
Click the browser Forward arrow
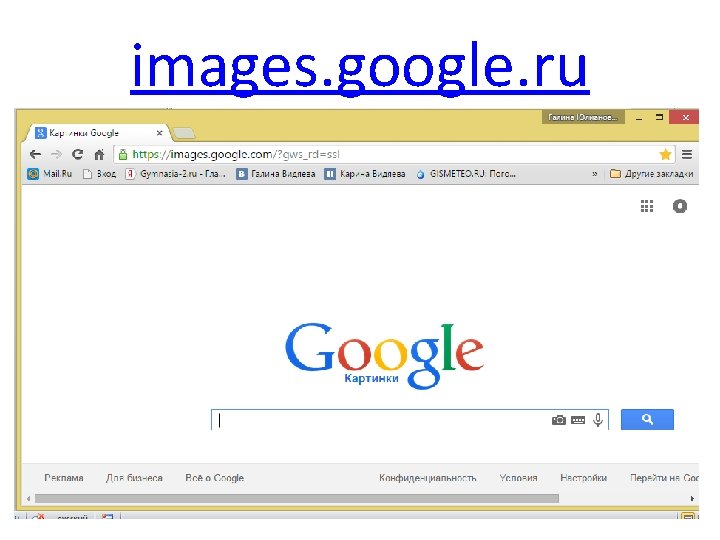tap(56, 154)
